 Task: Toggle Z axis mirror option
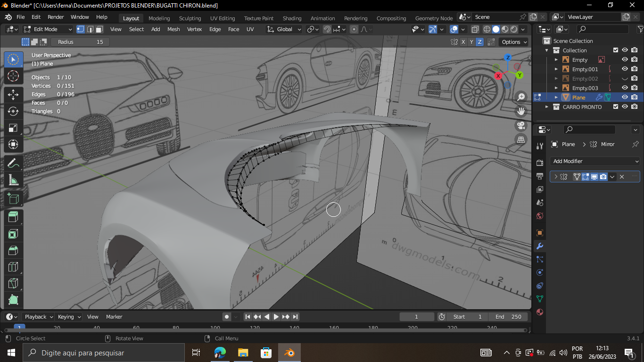(480, 42)
